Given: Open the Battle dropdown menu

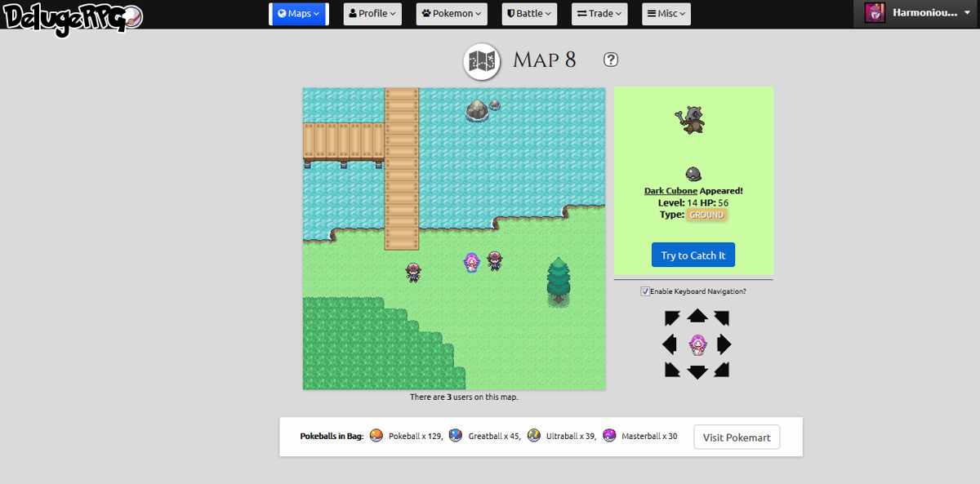Looking at the screenshot, I should pyautogui.click(x=528, y=14).
